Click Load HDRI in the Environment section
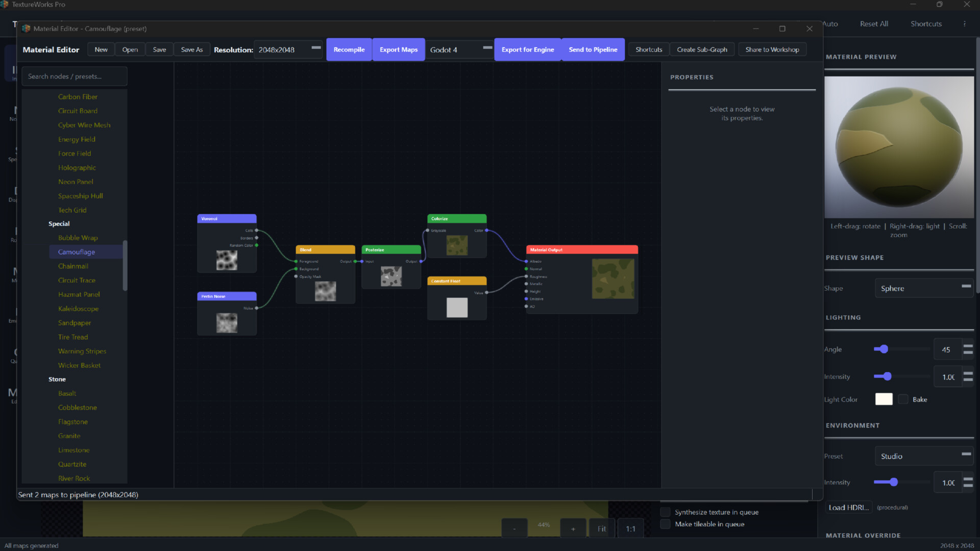The height and width of the screenshot is (551, 980). pyautogui.click(x=848, y=507)
